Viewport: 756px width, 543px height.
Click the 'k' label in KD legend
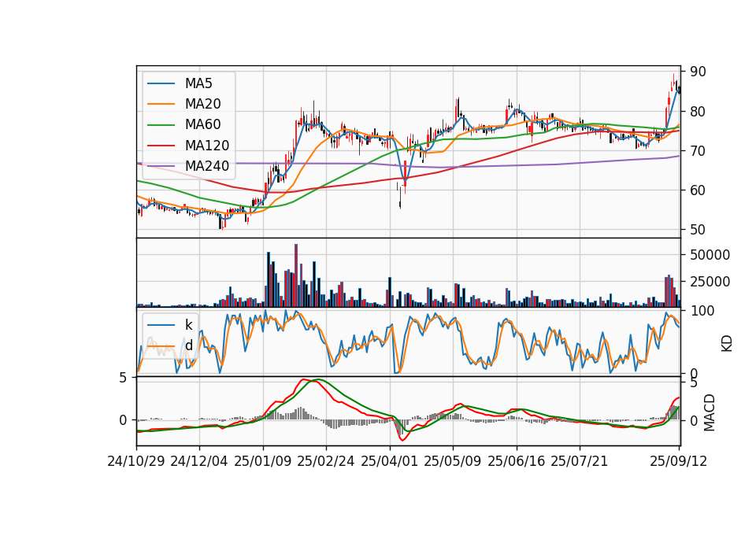188,325
